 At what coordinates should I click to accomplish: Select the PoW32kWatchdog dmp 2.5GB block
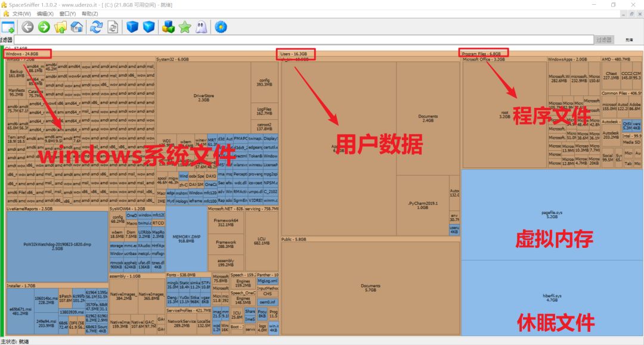(57, 246)
